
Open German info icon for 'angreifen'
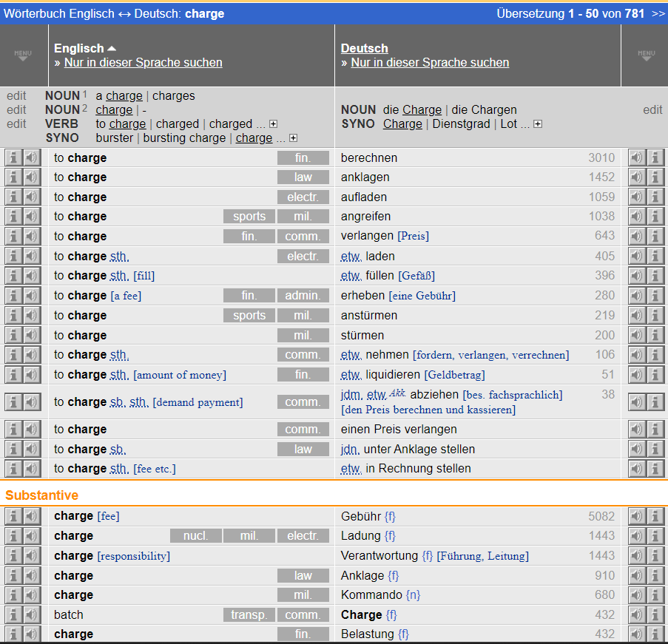point(655,217)
